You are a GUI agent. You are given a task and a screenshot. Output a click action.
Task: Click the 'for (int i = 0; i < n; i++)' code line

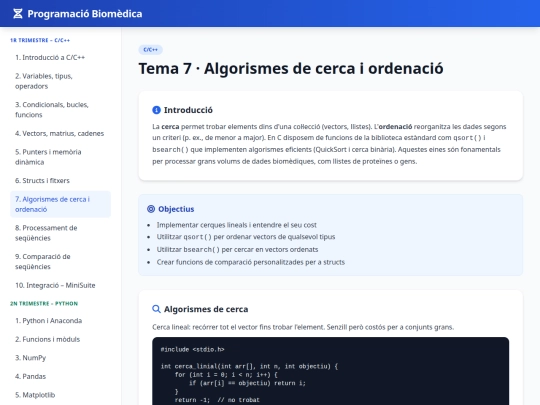point(226,374)
